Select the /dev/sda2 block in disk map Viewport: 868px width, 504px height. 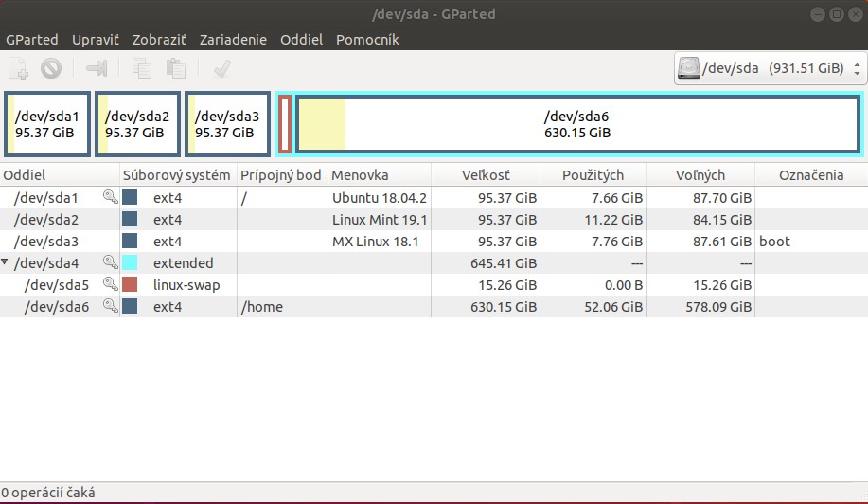[137, 124]
